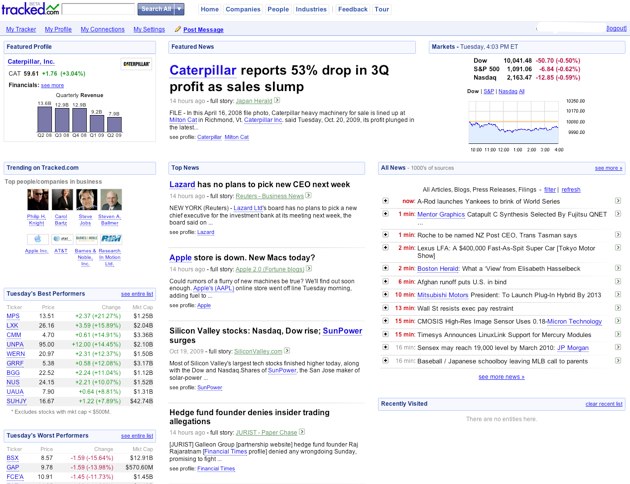This screenshot has width=630, height=484.
Task: Focus the top search input field
Action: 98,9
